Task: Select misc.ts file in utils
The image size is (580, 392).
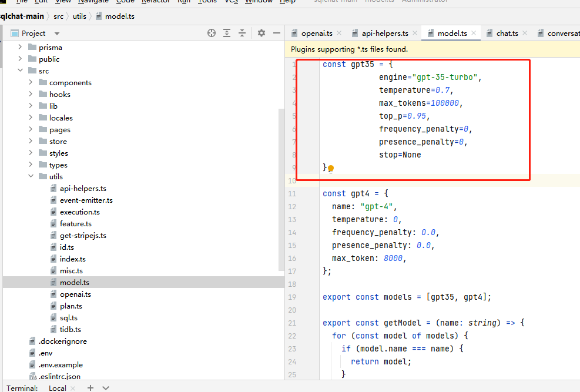Action: point(71,271)
